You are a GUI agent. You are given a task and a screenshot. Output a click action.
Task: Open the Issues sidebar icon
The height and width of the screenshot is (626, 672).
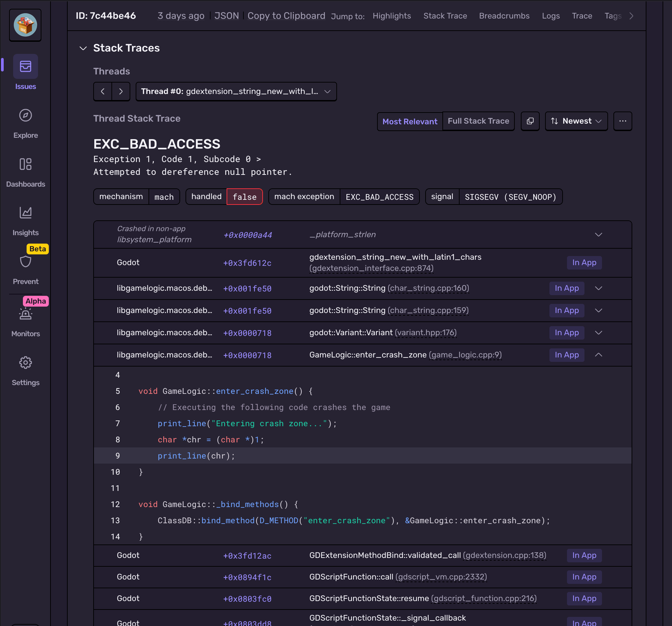tap(25, 67)
